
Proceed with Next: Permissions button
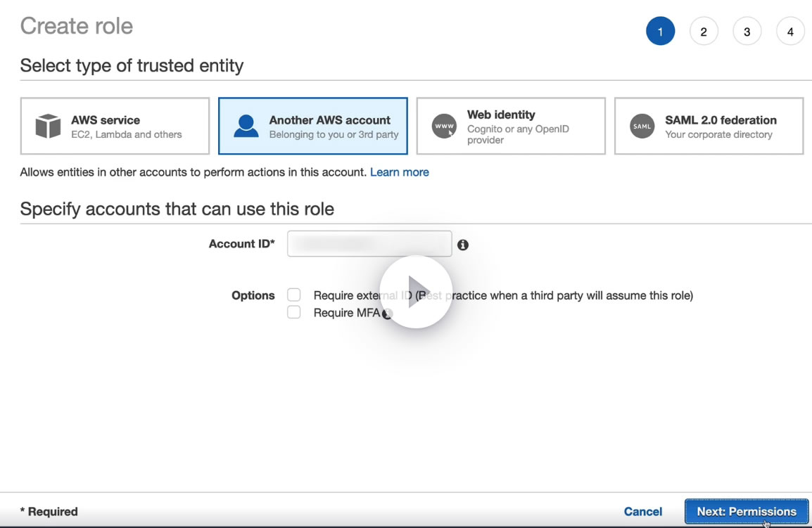(x=747, y=512)
